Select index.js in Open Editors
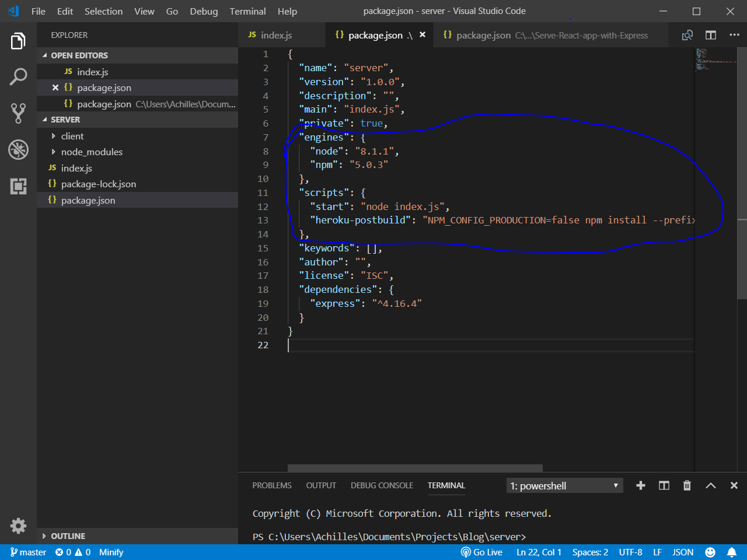 [137, 72]
